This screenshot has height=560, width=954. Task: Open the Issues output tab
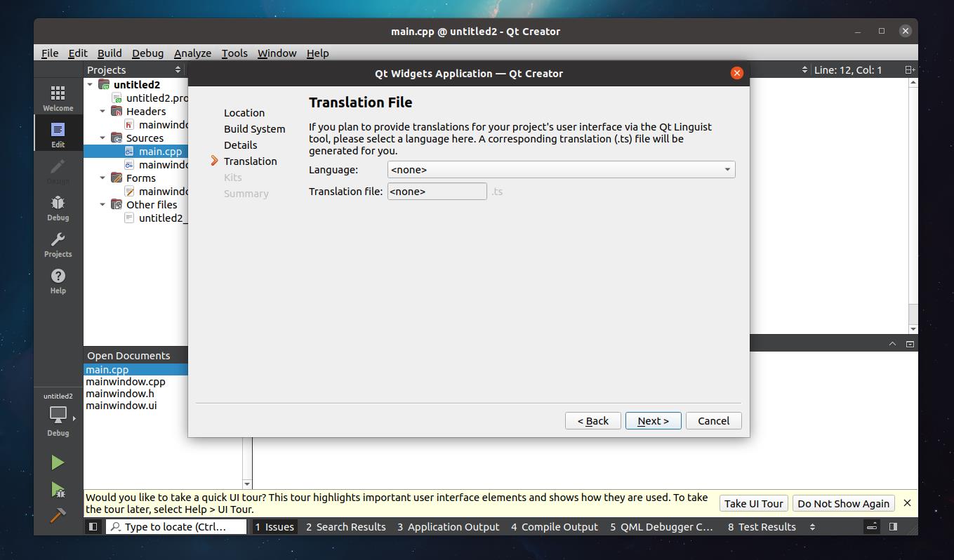[x=274, y=526]
